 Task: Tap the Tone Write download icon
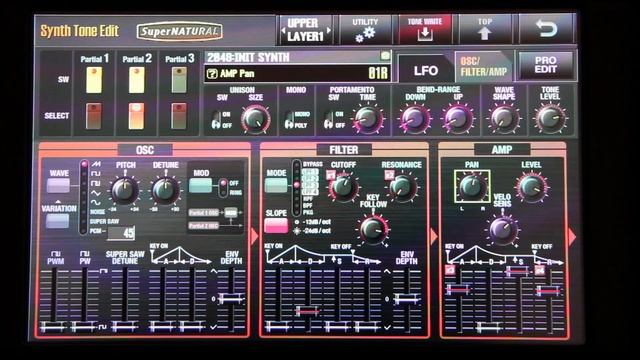(x=424, y=34)
